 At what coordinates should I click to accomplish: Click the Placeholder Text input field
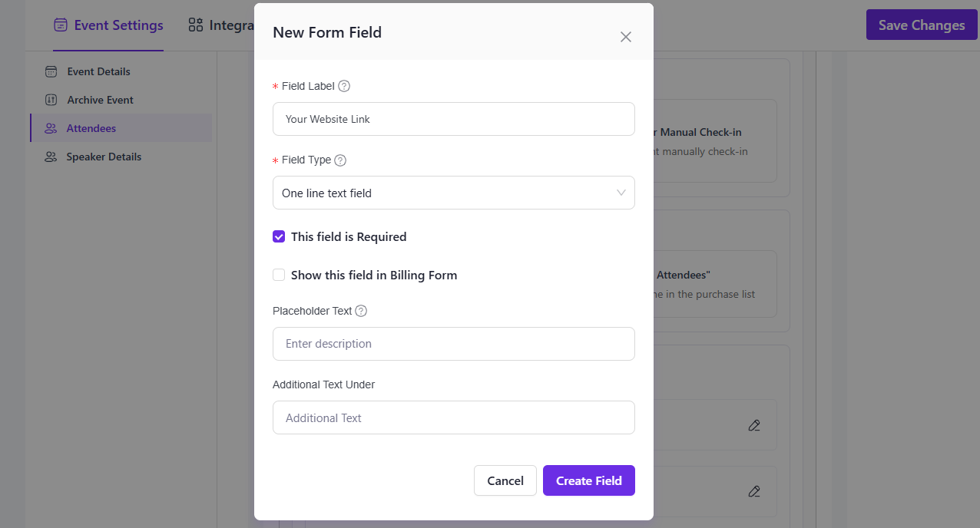453,344
